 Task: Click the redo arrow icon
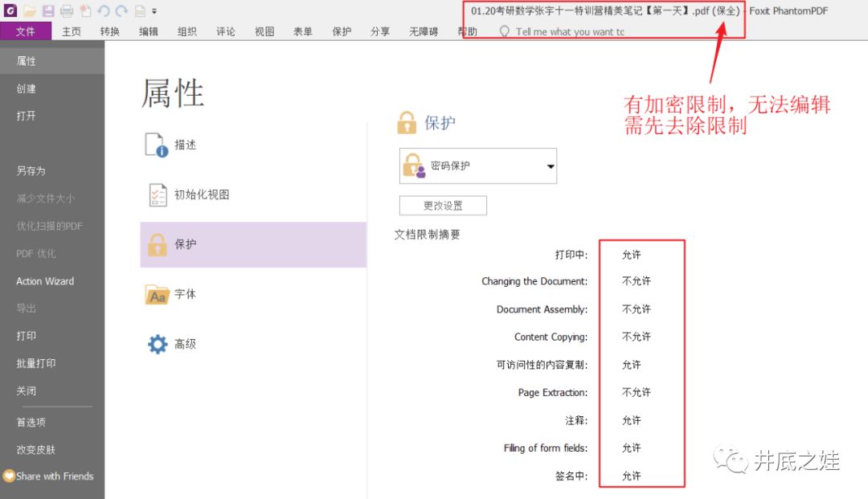tap(121, 10)
